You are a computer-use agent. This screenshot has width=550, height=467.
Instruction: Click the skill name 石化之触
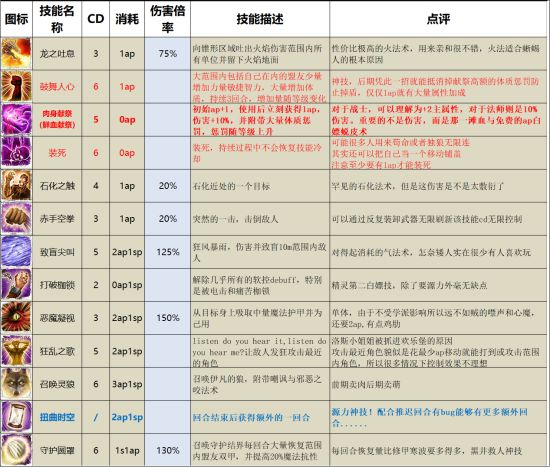57,186
